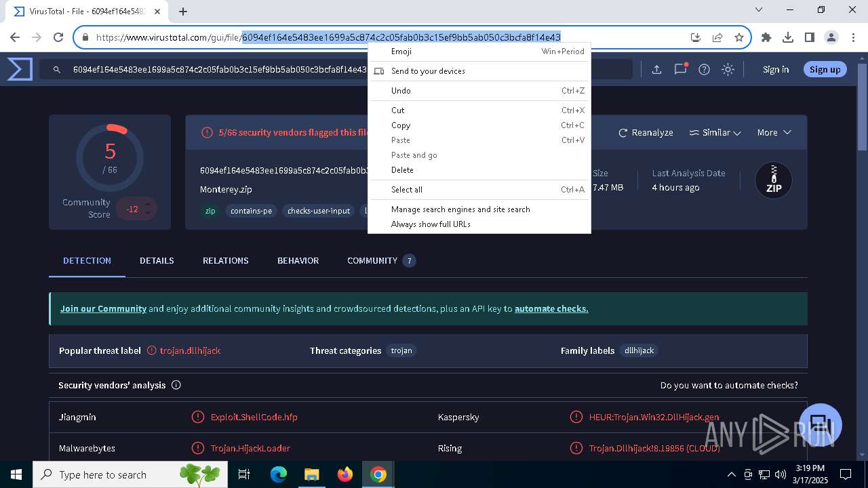Open the Chrome profile avatar
The width and height of the screenshot is (868, 488).
point(831,37)
